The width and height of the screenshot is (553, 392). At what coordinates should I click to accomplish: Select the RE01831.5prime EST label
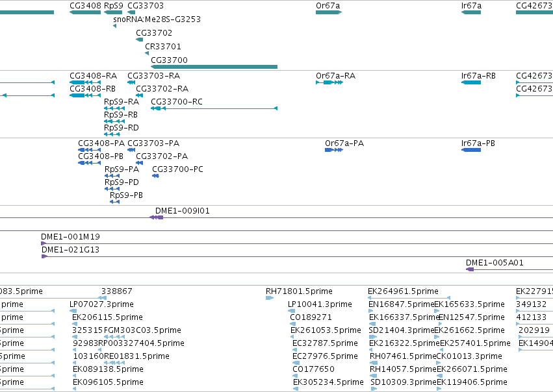(x=137, y=356)
